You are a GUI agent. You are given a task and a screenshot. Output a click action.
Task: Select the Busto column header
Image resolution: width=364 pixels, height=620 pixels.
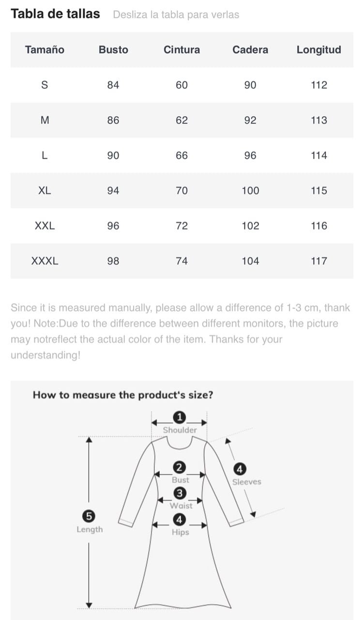click(x=113, y=49)
